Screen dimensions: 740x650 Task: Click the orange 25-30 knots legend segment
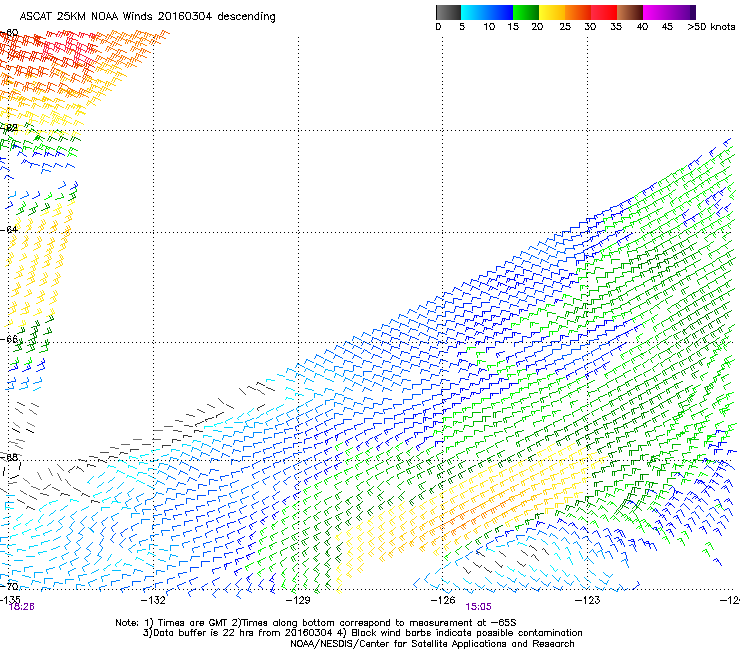pos(578,12)
